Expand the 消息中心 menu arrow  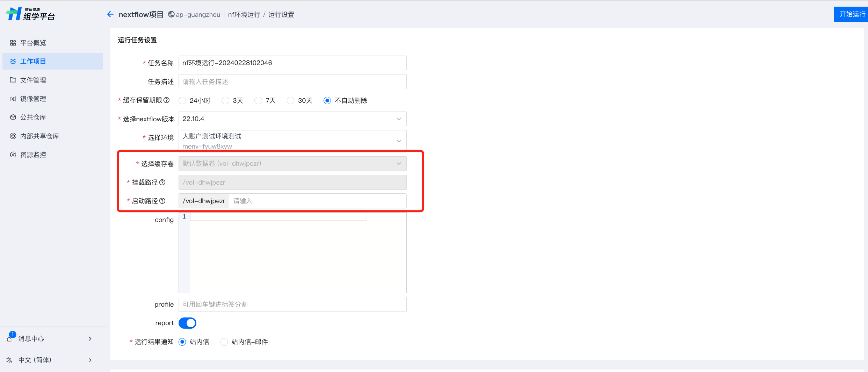point(90,338)
